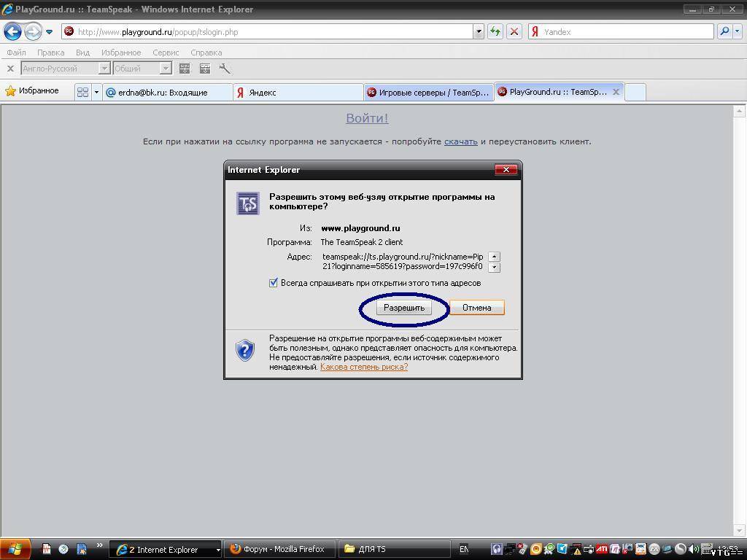Screen dimensions: 747x560
Task: Run search with the magnifier icon
Action: (x=724, y=32)
